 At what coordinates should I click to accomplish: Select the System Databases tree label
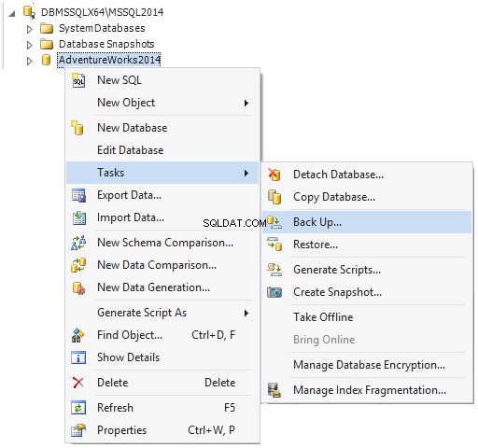pos(102,28)
